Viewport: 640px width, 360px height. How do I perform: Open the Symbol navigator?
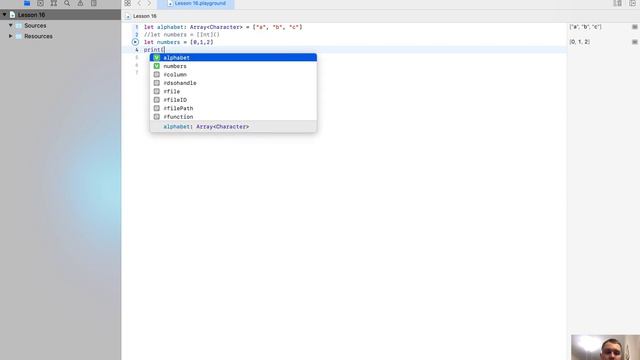(53, 3)
